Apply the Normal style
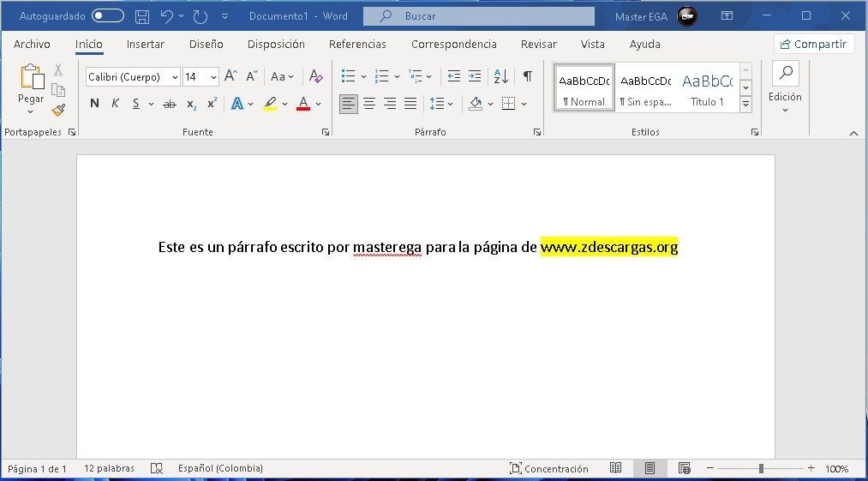This screenshot has width=868, height=481. pos(584,87)
